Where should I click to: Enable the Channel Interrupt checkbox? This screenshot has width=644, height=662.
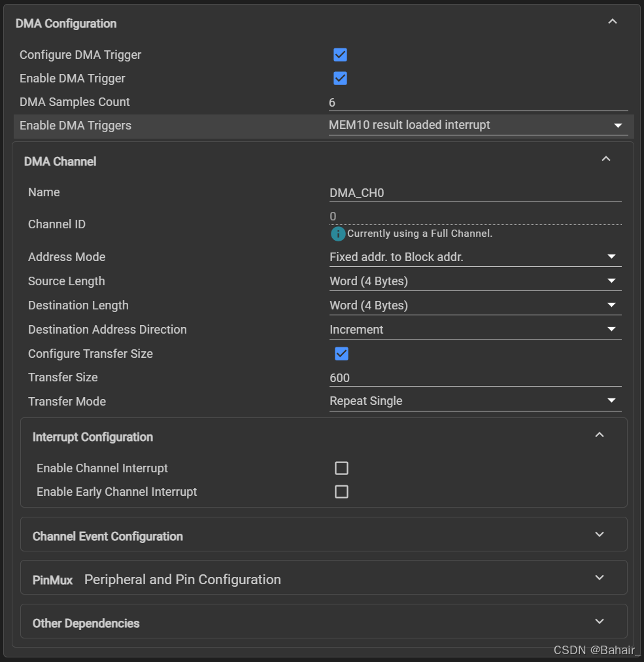[341, 468]
